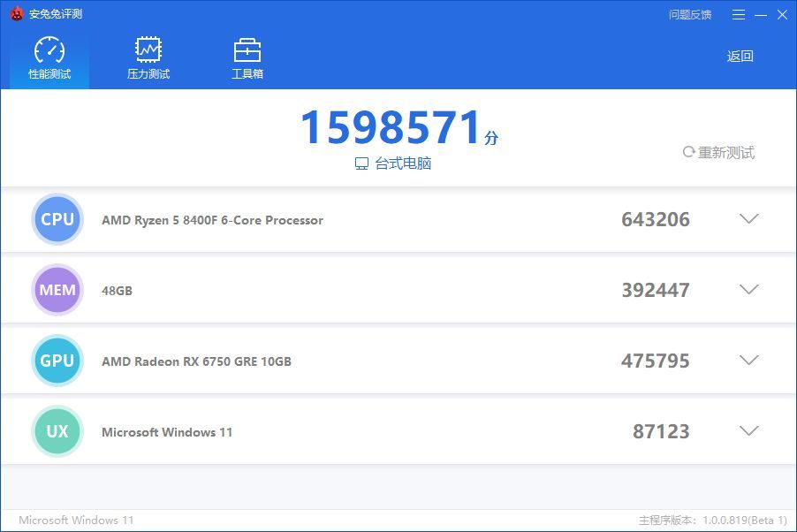Click the CPU round badge icon
The image size is (797, 532).
(x=57, y=219)
